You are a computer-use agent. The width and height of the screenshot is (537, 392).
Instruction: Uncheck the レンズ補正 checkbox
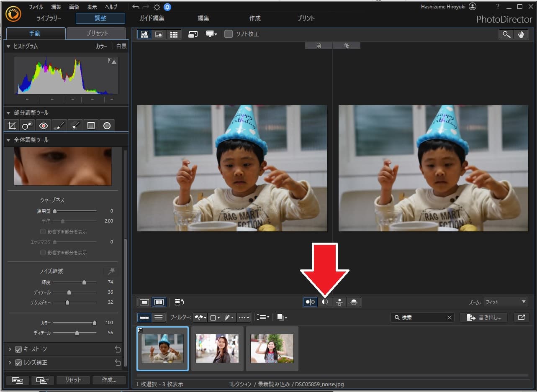click(18, 363)
